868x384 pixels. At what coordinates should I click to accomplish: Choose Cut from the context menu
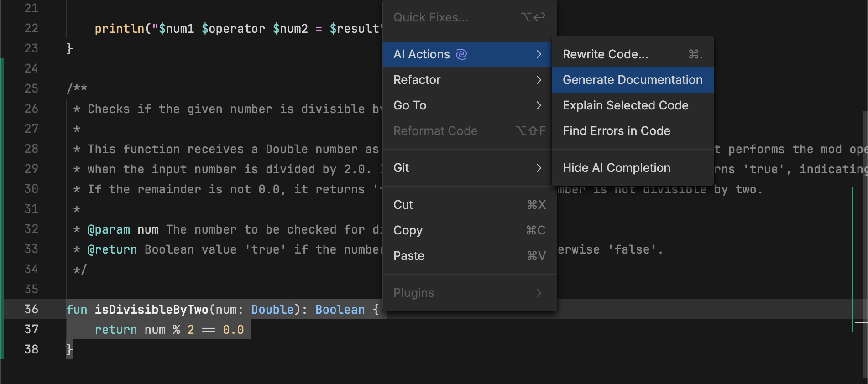pyautogui.click(x=403, y=205)
